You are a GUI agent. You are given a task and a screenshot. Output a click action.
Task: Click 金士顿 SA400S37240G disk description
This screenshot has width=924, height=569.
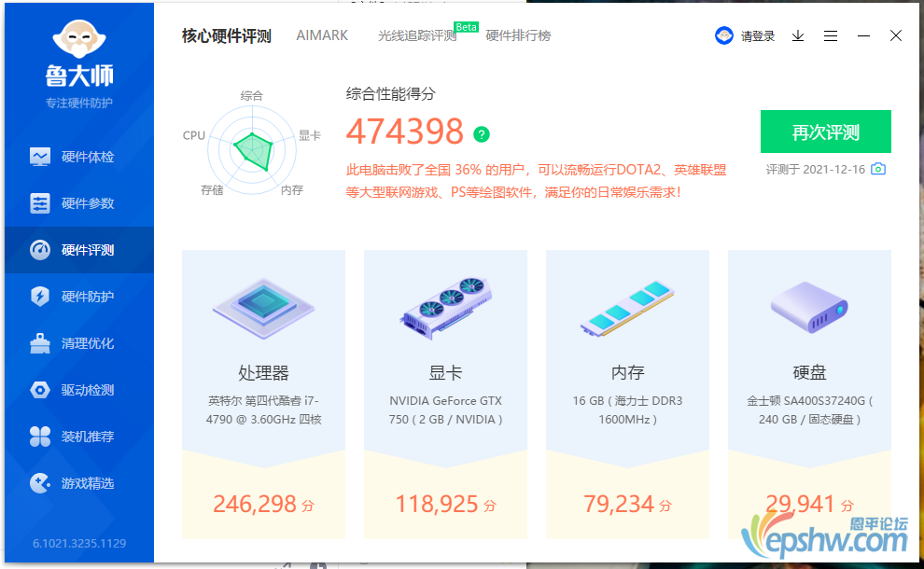tap(809, 410)
